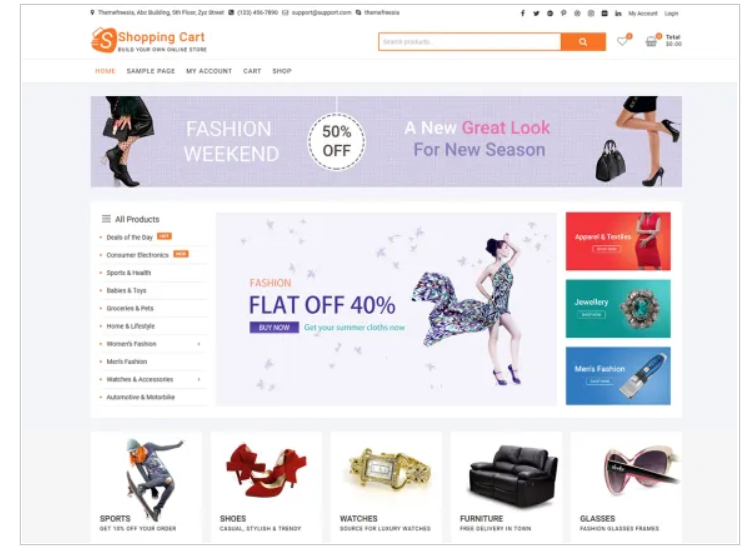Click the orange search magnifier button
The height and width of the screenshot is (552, 756).
click(583, 42)
